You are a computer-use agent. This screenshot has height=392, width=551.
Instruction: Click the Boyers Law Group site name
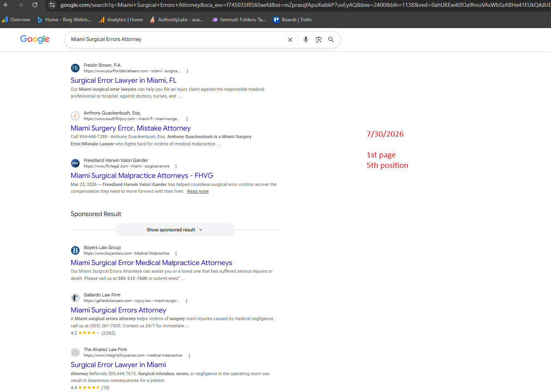[102, 247]
